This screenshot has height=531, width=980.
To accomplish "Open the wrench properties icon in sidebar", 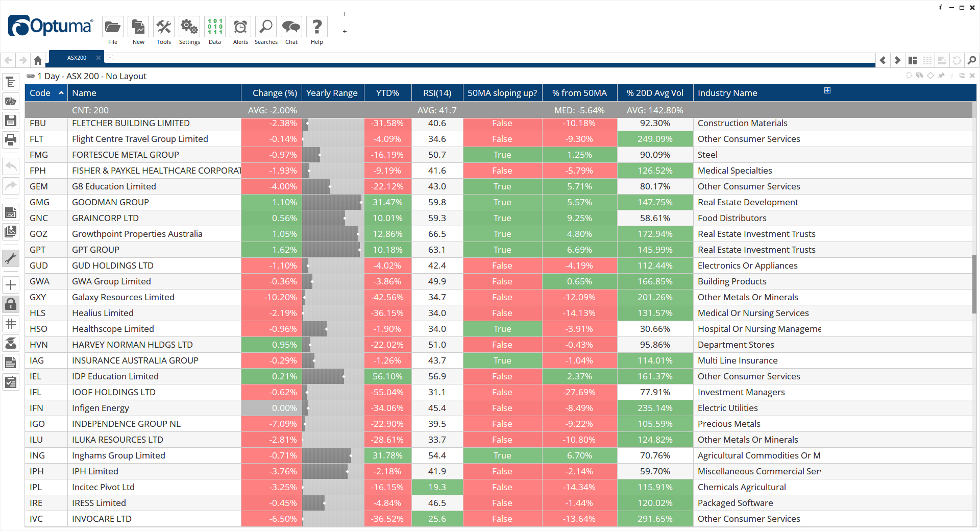I will pyautogui.click(x=11, y=258).
